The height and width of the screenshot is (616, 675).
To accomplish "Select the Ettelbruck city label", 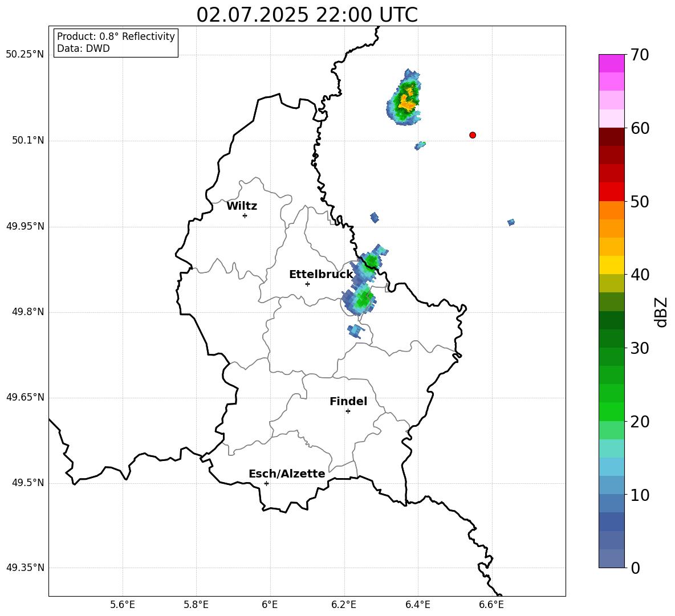I will [321, 275].
